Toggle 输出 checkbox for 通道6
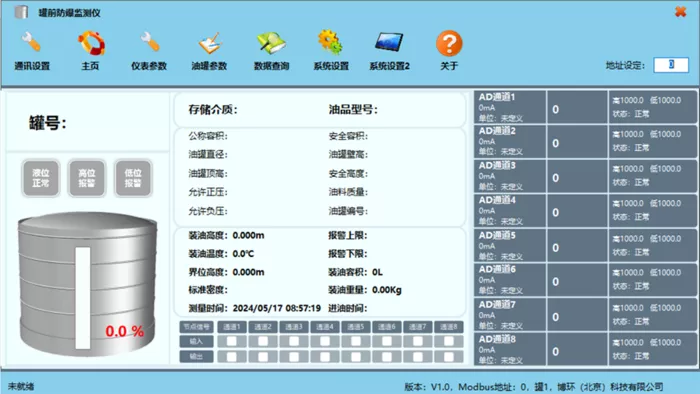 coord(387,357)
